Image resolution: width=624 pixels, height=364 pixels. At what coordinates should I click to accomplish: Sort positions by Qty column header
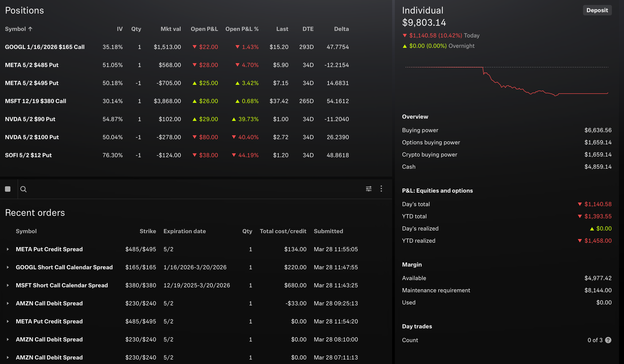point(136,29)
